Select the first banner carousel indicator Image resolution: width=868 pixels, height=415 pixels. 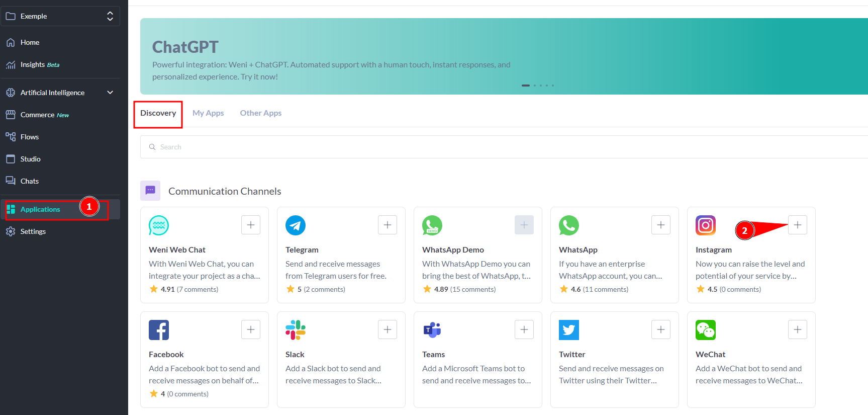point(526,86)
